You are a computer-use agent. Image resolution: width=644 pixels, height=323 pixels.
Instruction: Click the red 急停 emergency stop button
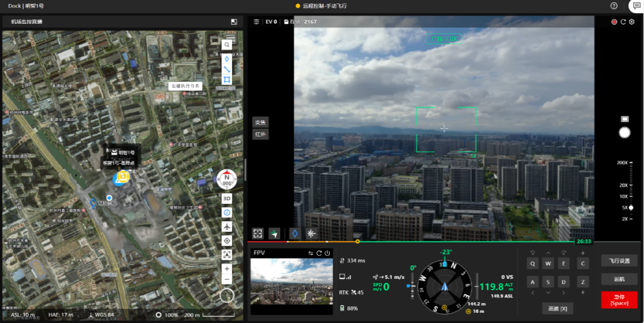620,300
